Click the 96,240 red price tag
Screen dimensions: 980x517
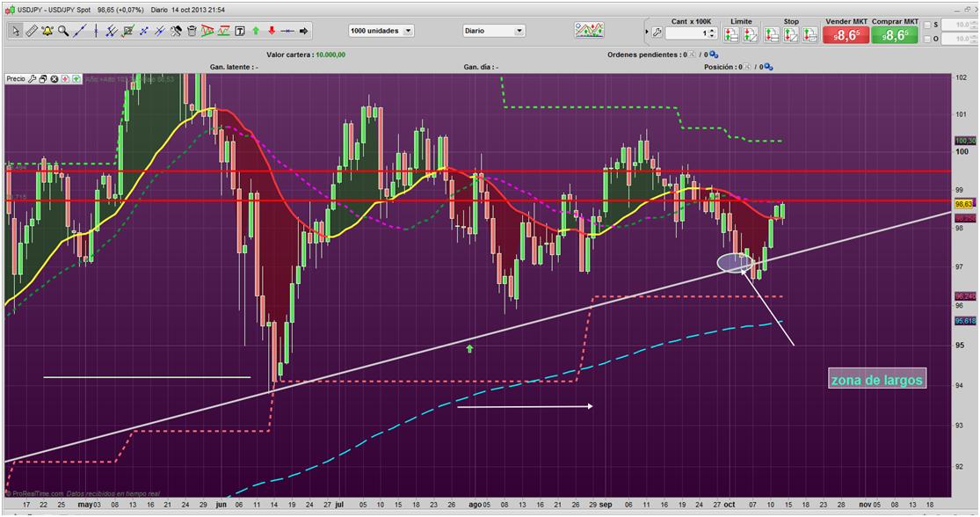965,296
